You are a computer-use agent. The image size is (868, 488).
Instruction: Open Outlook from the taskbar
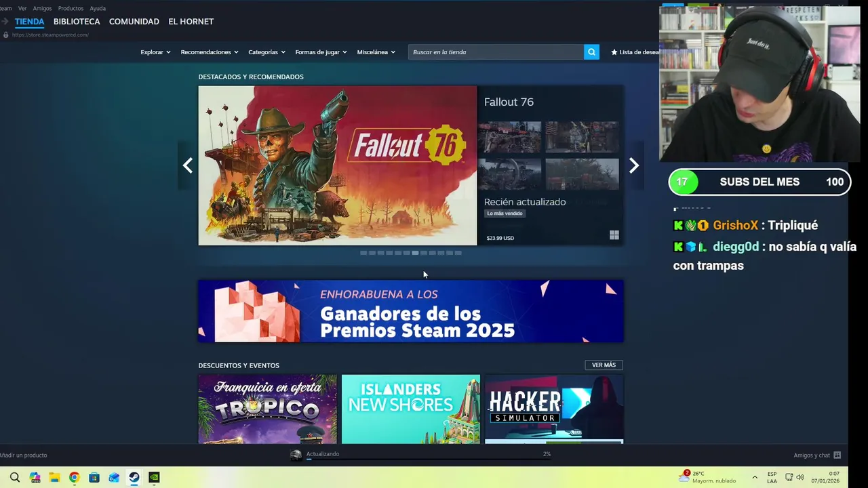(x=114, y=477)
